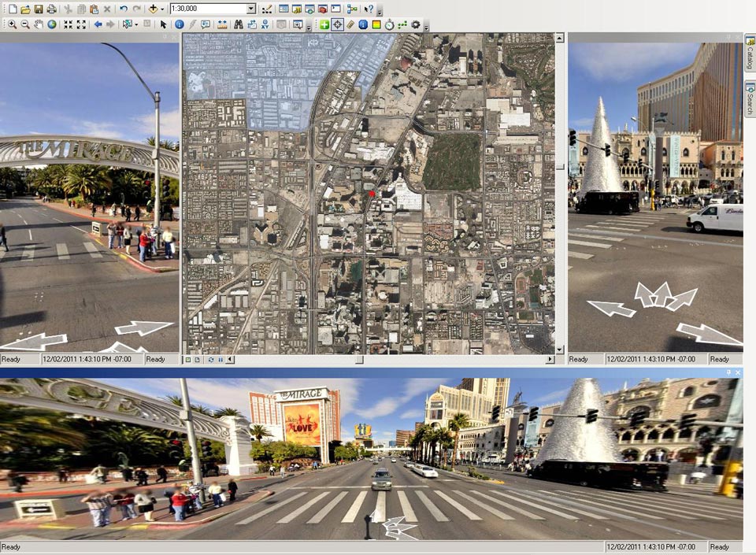Click the Go To XY icon
This screenshot has width=756, height=555.
pyautogui.click(x=265, y=24)
